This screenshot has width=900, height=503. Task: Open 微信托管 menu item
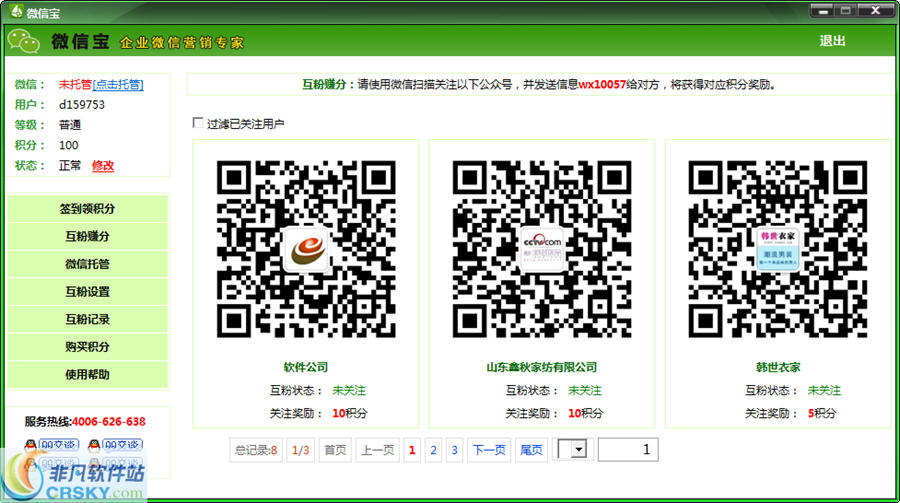[87, 264]
